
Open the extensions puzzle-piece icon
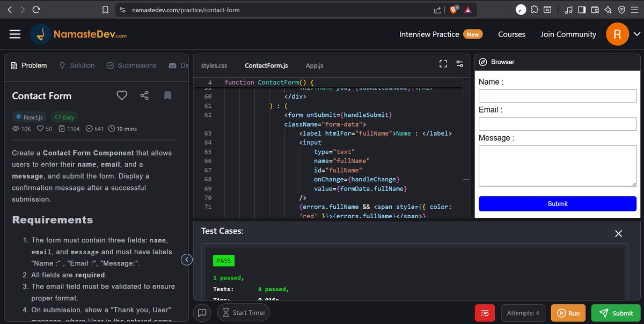click(x=535, y=10)
